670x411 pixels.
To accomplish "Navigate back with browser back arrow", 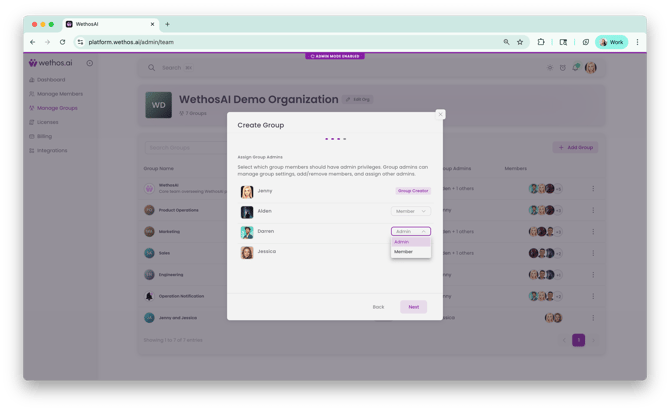I will point(32,42).
